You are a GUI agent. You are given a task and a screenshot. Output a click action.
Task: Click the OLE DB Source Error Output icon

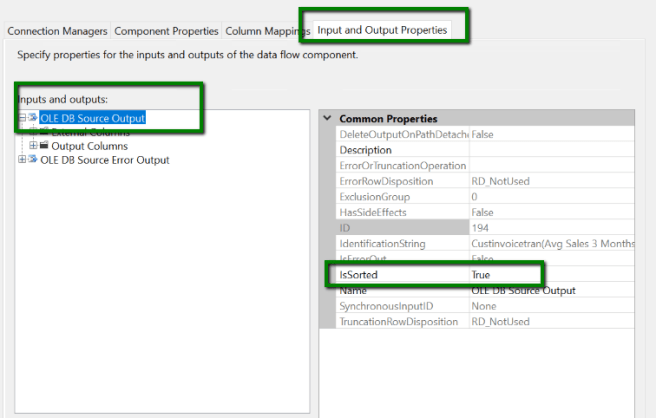click(33, 160)
